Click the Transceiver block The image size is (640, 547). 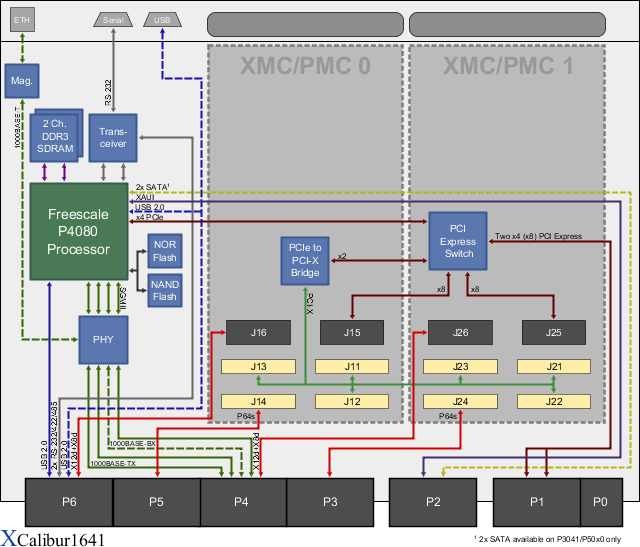pos(113,138)
